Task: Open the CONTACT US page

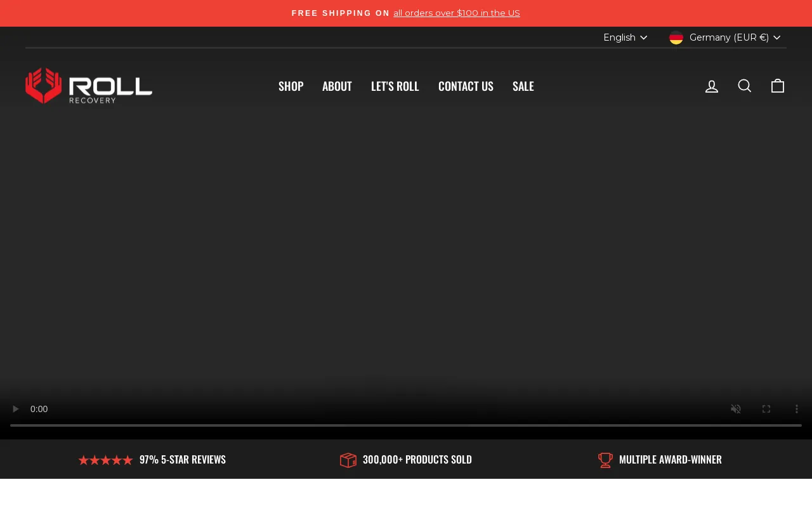Action: pyautogui.click(x=466, y=85)
